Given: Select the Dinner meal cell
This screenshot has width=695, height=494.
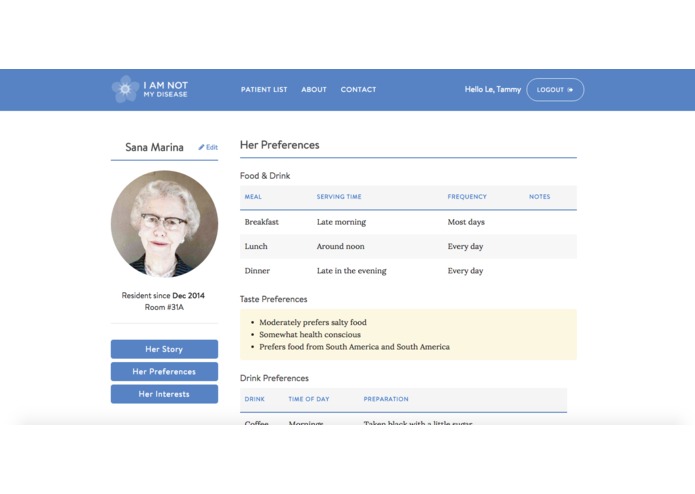Looking at the screenshot, I should click(257, 271).
